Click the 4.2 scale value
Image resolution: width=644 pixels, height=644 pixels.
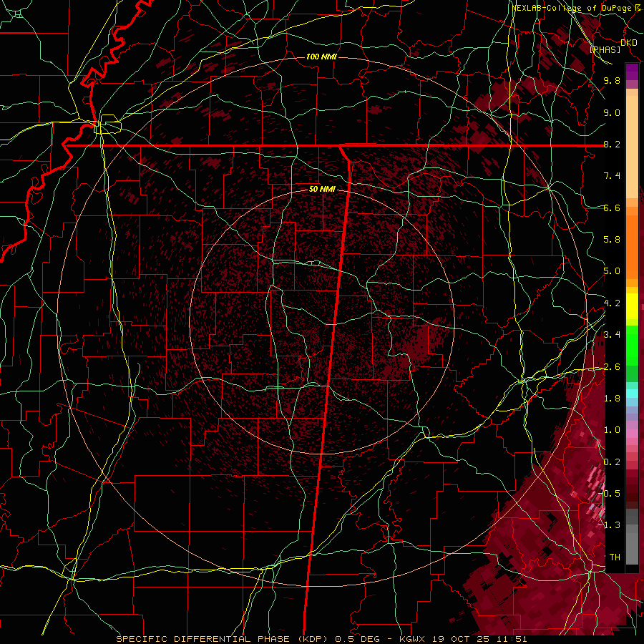612,303
